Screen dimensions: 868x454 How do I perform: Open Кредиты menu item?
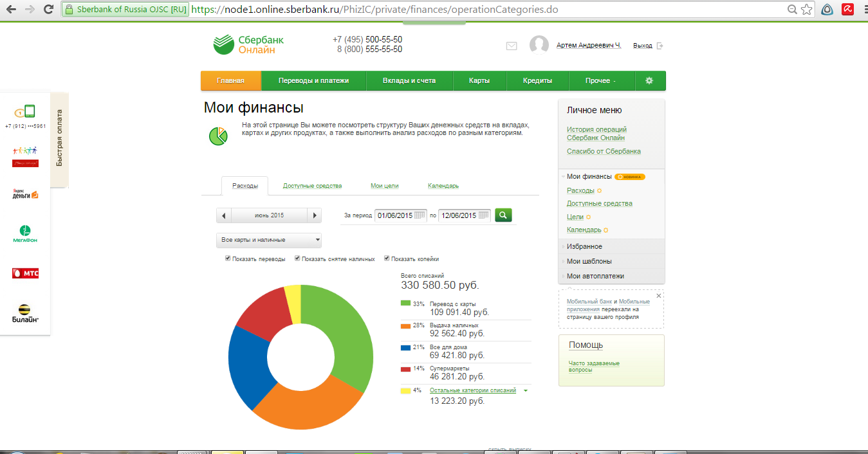537,81
